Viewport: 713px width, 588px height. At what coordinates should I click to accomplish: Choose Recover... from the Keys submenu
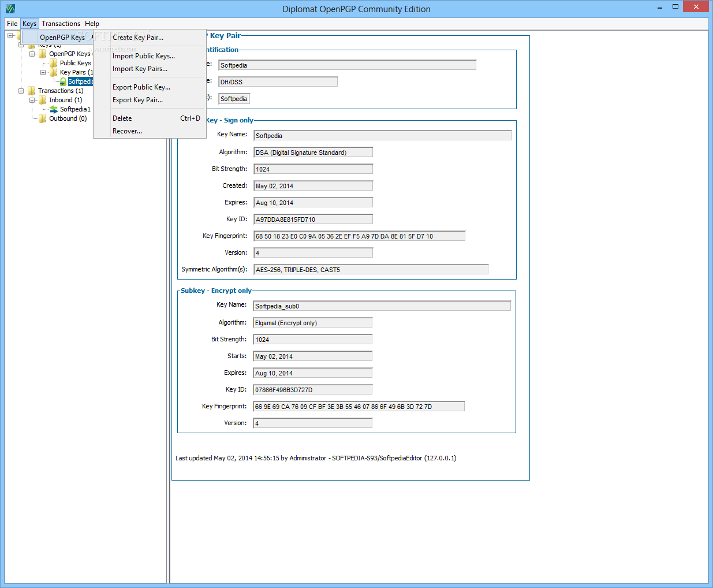point(150,131)
